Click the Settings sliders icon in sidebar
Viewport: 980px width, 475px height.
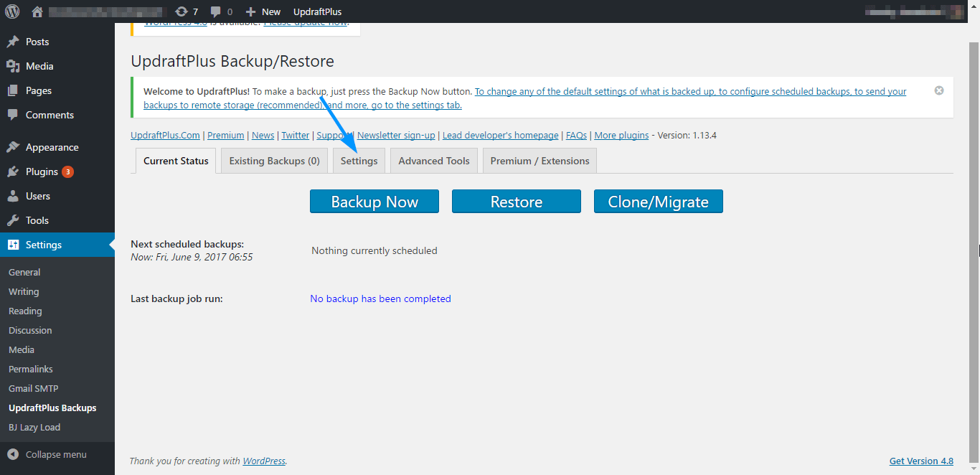pos(13,245)
